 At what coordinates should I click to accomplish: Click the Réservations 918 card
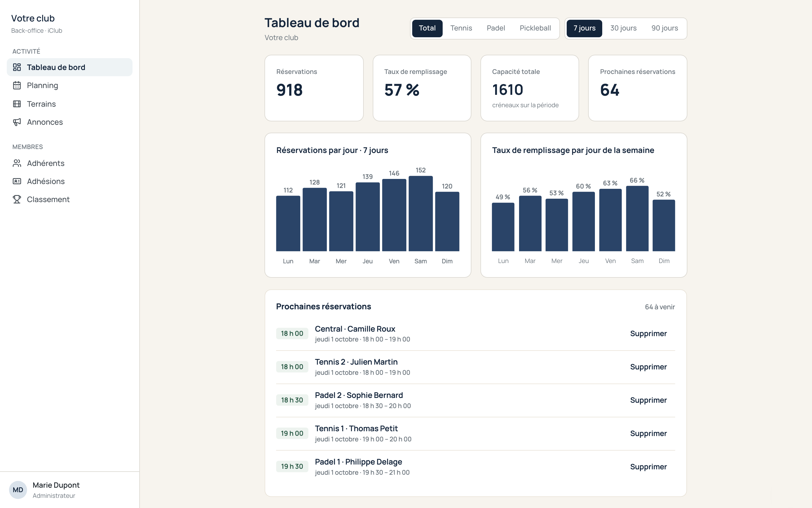click(314, 88)
